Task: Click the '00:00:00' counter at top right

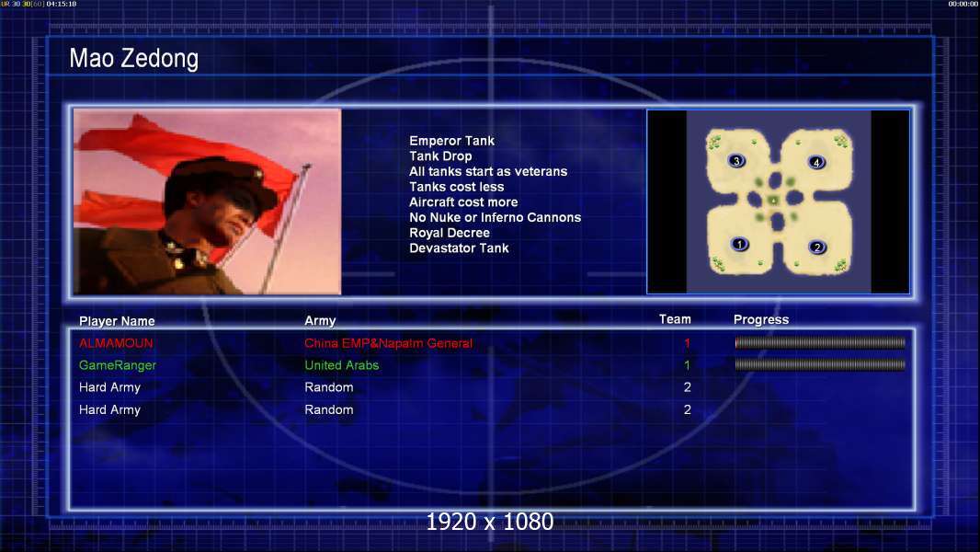Action: tap(963, 4)
